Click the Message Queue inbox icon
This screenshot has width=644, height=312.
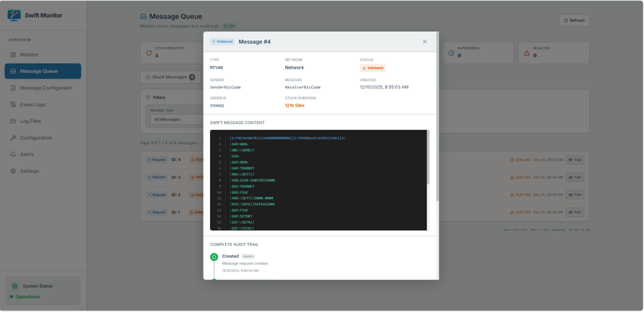pos(13,71)
